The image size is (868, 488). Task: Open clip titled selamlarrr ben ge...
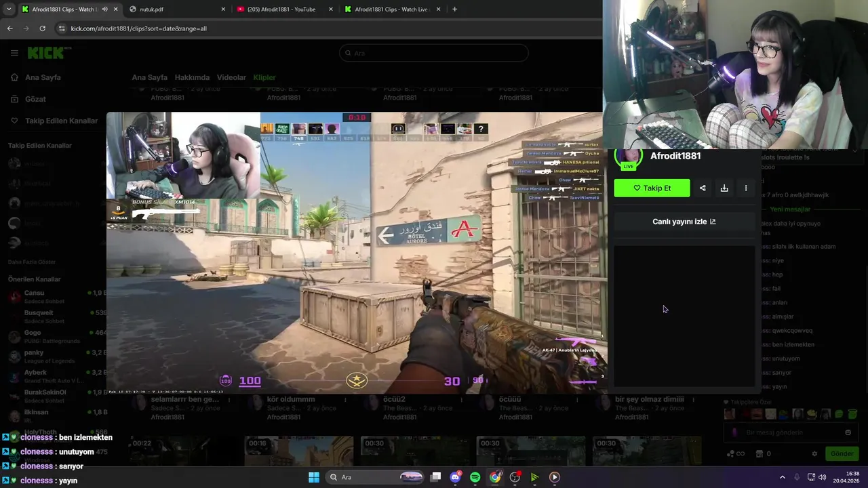click(x=185, y=399)
